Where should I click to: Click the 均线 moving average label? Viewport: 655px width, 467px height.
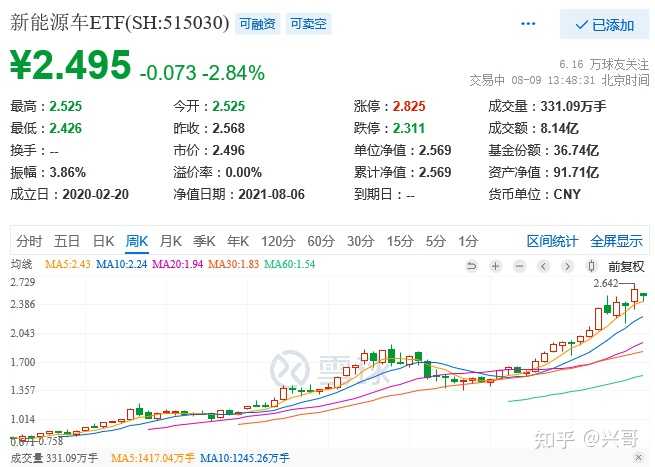[x=22, y=264]
